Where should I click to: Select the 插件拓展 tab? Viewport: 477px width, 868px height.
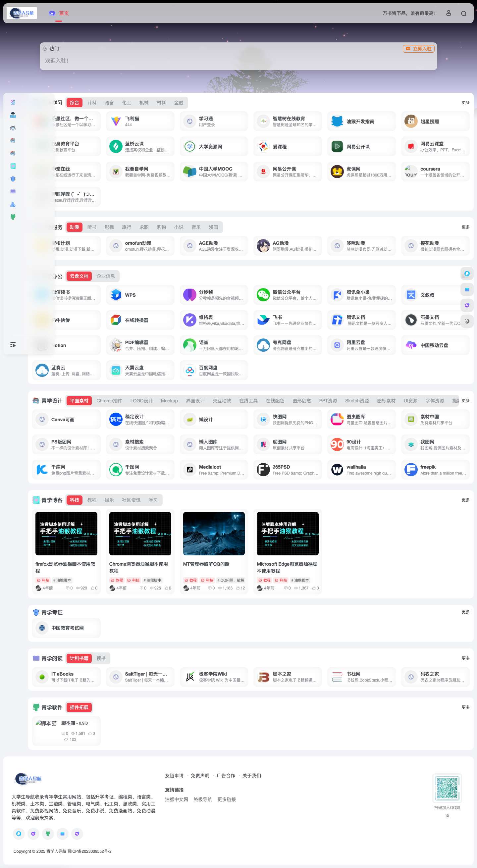[79, 707]
